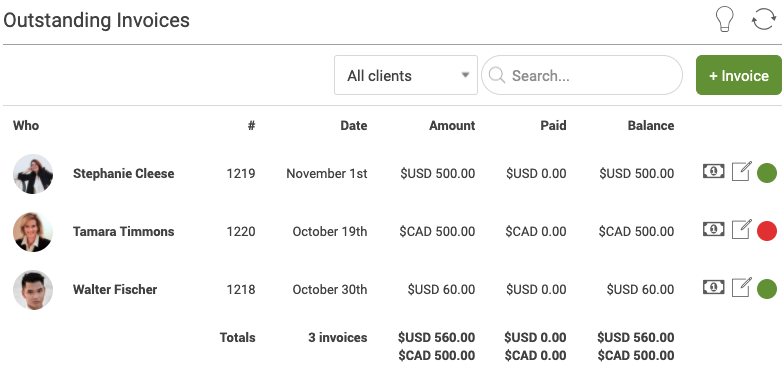Click green status dot for Stephanie Cleese
Screen dimensions: 782x369
coord(767,173)
